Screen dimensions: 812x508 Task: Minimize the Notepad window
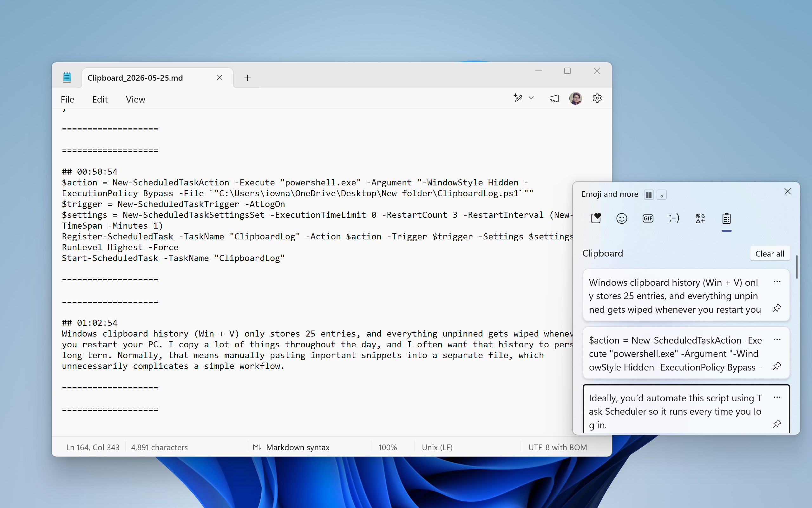click(539, 71)
